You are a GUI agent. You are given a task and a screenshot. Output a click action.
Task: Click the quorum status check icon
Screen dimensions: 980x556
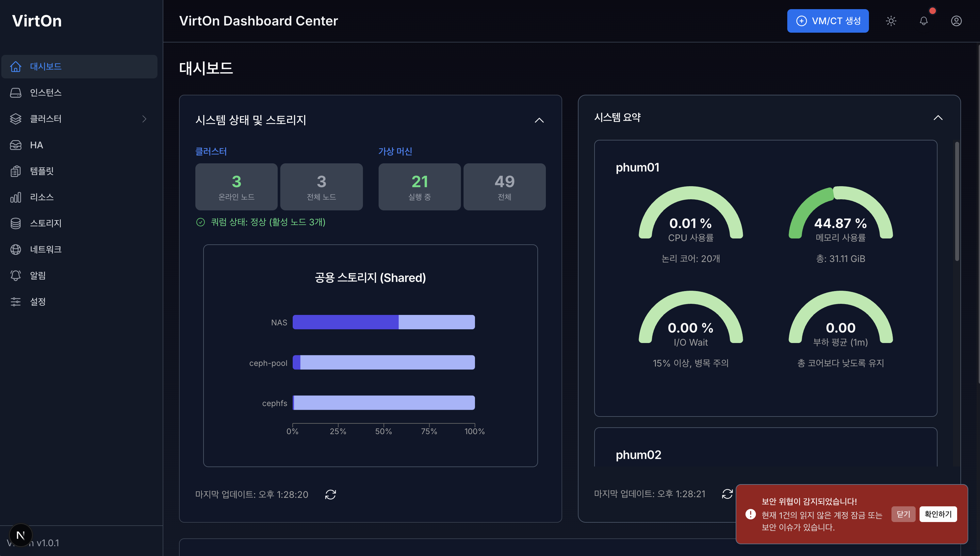tap(201, 222)
